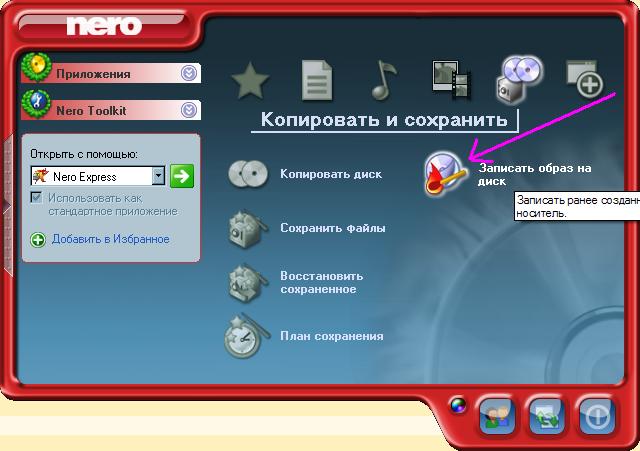Collapse the left sidebar handle arrow
This screenshot has height=451, width=640.
point(7,207)
